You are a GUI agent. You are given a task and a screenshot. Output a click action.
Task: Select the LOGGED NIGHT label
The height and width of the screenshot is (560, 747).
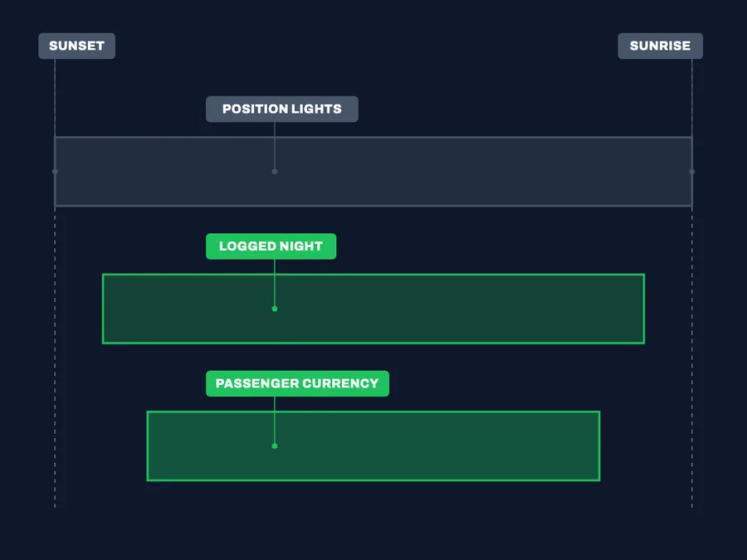tap(271, 246)
